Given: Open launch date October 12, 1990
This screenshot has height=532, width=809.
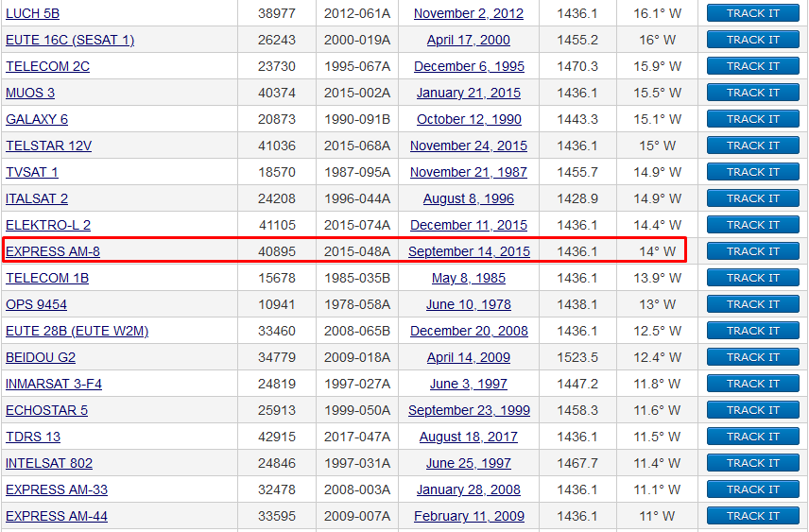Looking at the screenshot, I should 469,119.
